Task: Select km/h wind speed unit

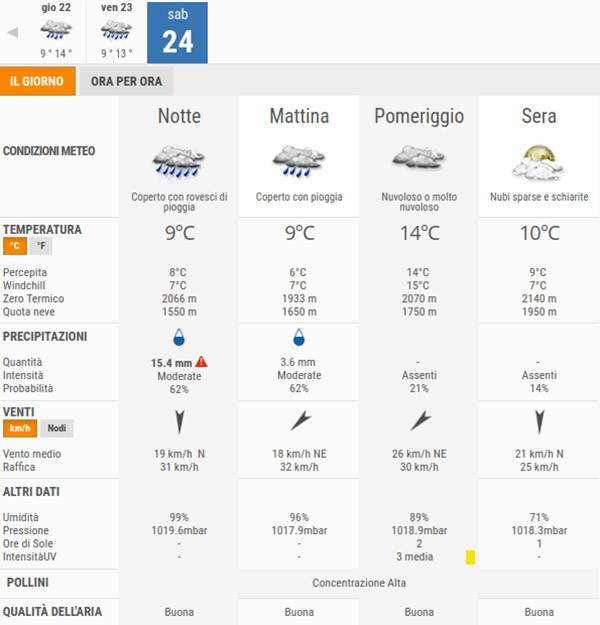Action: point(20,428)
